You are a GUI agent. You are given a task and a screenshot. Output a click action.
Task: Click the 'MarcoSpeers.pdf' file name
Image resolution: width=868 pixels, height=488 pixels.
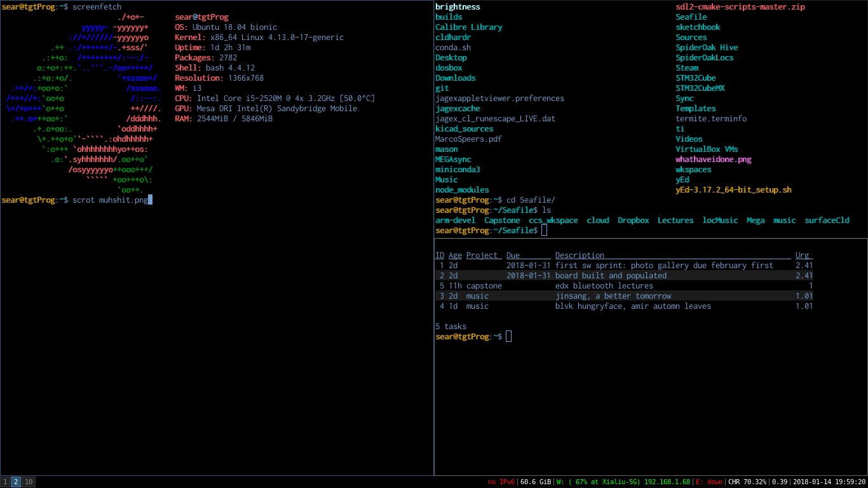[x=469, y=139]
